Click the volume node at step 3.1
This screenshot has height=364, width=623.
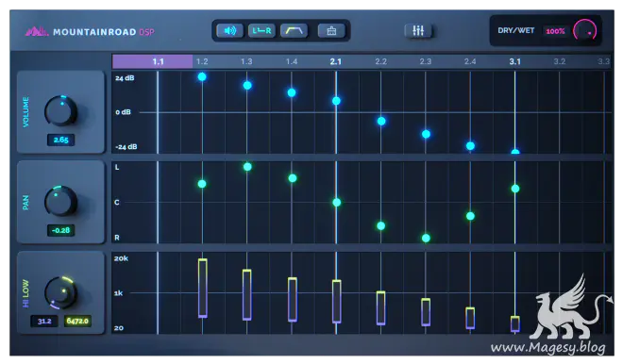coord(515,152)
